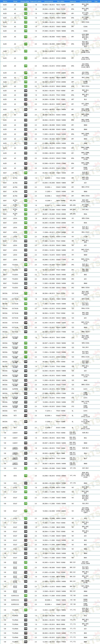
Task: Click PB fuel icon in Audi A3 1.6 8P1 row
Action: (25, 5)
